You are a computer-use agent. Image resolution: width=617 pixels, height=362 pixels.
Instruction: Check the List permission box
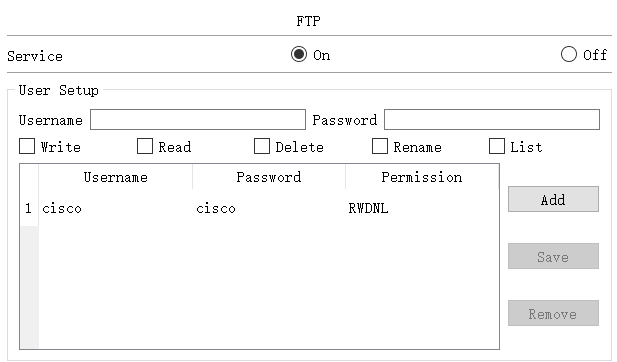coord(497,146)
